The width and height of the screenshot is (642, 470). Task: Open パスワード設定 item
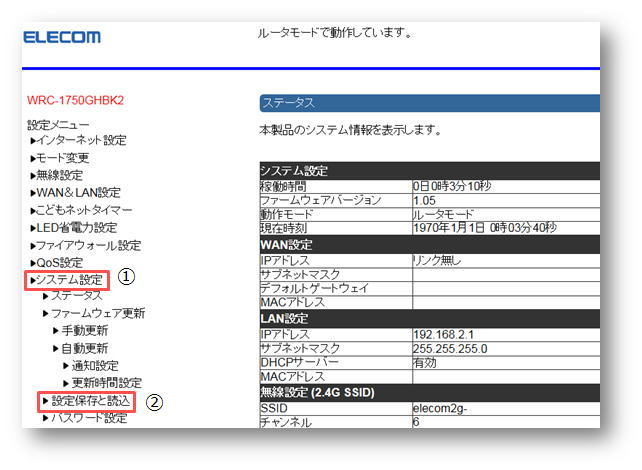88,418
